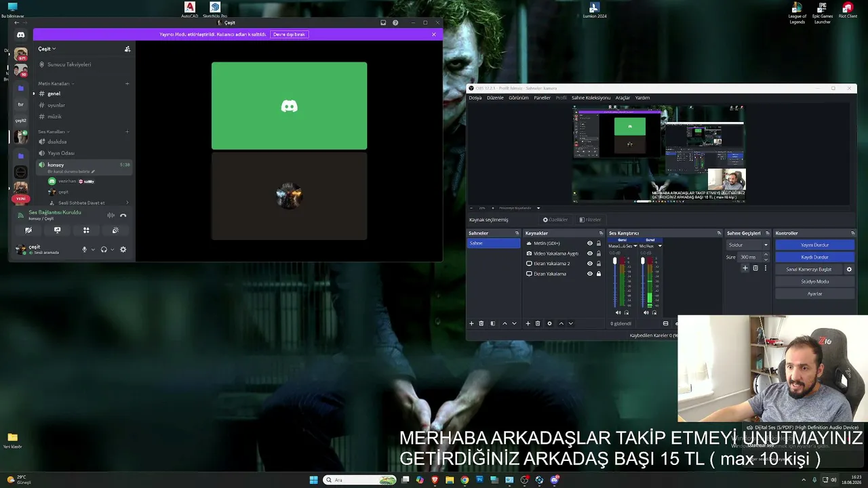Open Riot Client desktop shortcut
868x488 pixels.
point(848,10)
